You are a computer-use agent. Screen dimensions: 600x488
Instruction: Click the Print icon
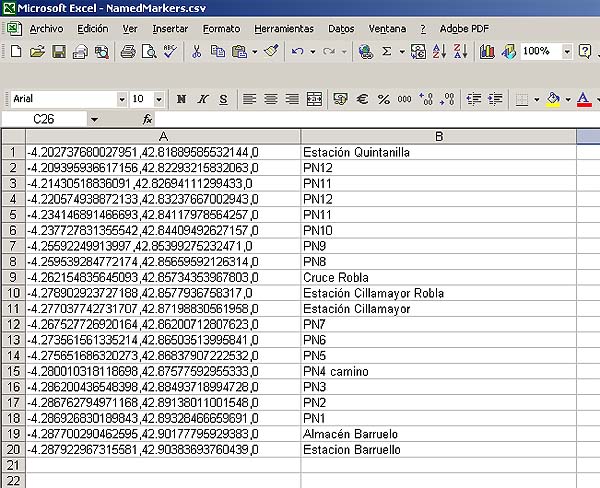127,51
